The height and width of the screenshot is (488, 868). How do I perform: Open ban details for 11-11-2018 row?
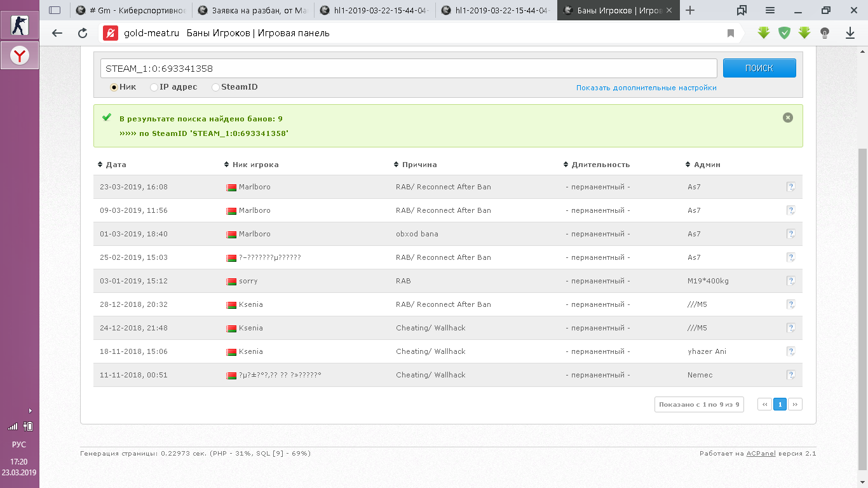click(791, 375)
